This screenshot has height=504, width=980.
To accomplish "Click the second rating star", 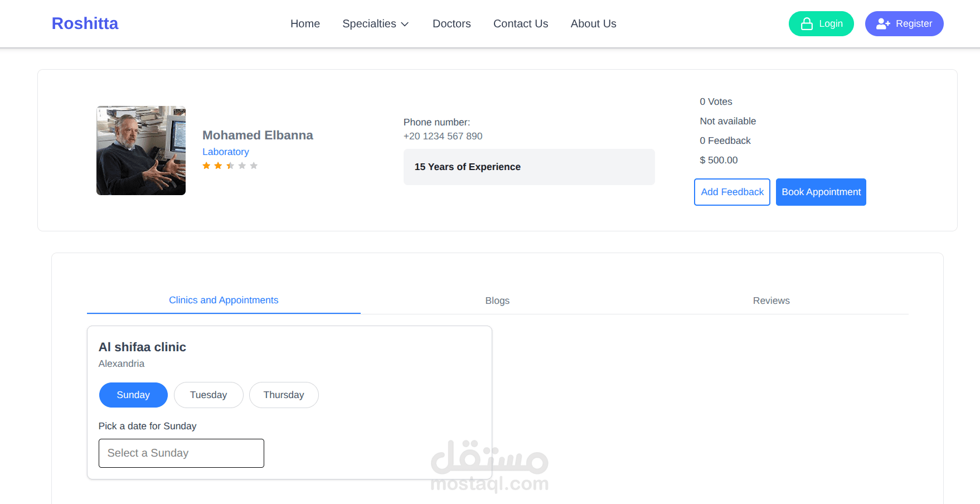I will pos(218,166).
